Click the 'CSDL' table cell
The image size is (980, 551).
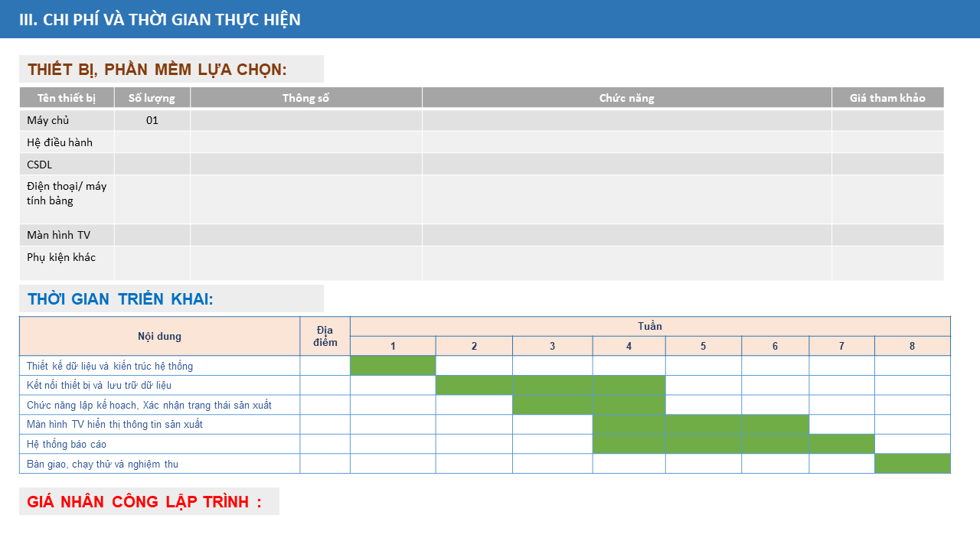40,165
